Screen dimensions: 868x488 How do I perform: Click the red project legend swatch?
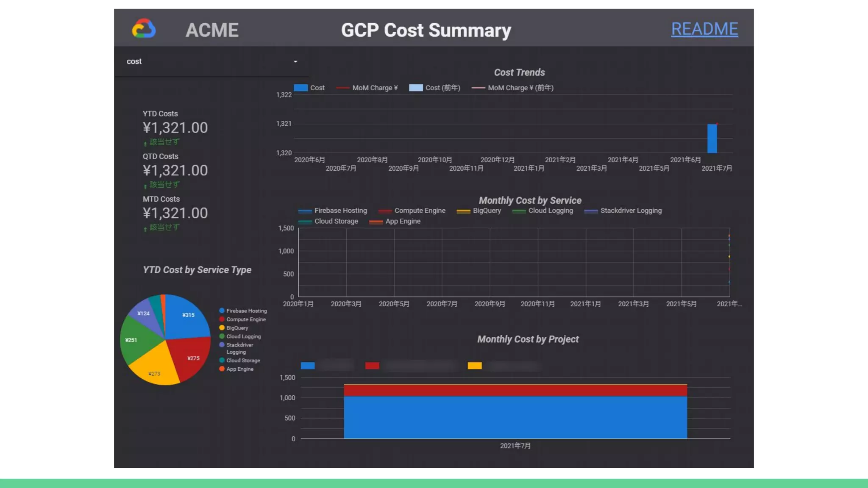pos(372,366)
